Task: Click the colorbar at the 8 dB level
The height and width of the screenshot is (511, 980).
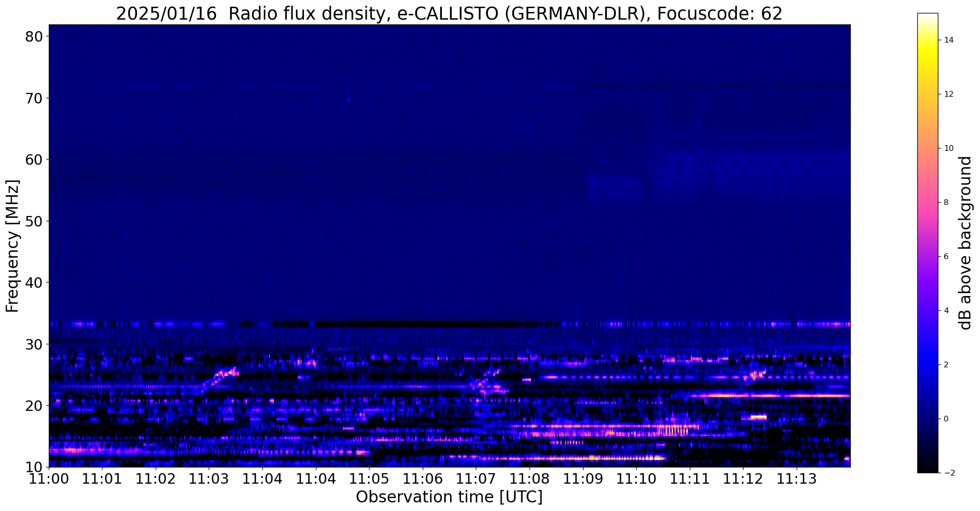Action: (x=927, y=203)
